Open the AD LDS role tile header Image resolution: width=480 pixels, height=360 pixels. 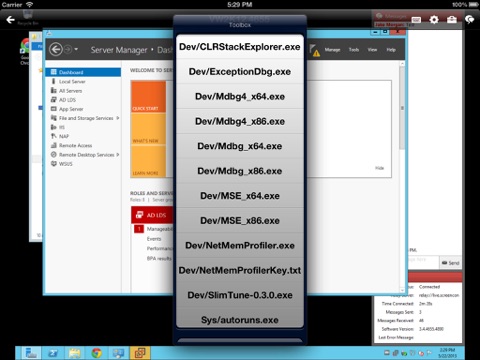(152, 215)
